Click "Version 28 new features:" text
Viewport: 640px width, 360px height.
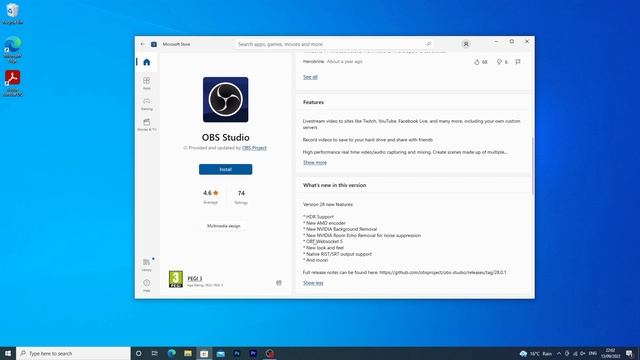[x=328, y=204]
